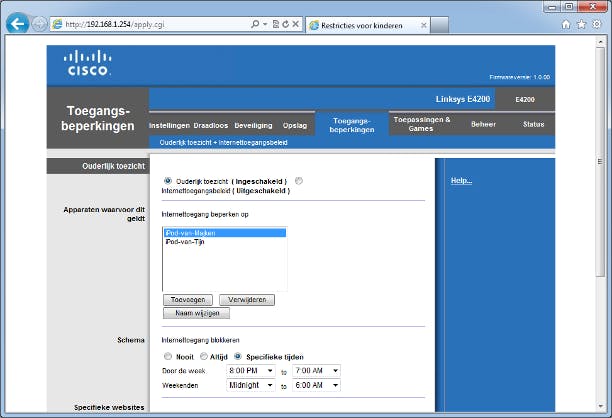Click scrollbar up arrow
This screenshot has width=612, height=418.
[x=600, y=41]
